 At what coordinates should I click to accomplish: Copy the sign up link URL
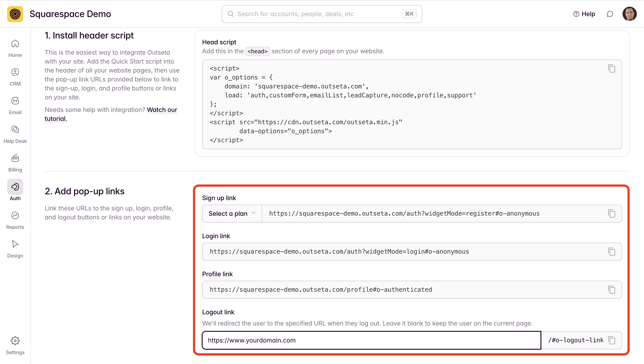[612, 214]
